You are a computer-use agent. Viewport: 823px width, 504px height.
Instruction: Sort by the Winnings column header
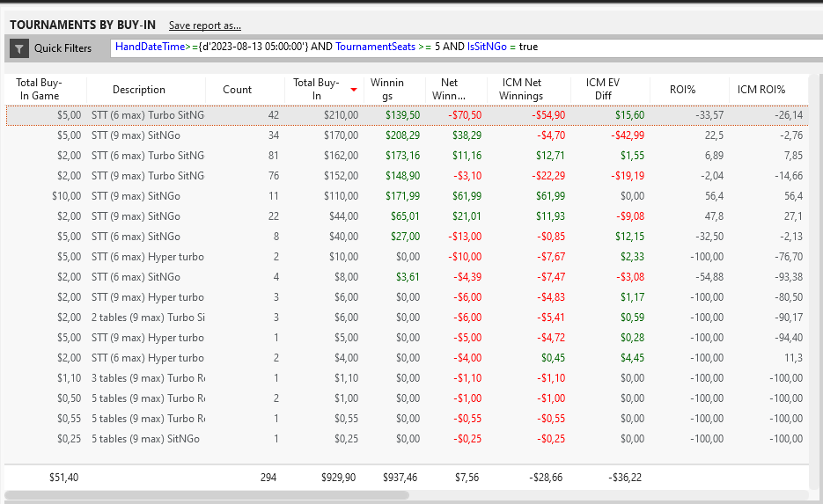[394, 89]
